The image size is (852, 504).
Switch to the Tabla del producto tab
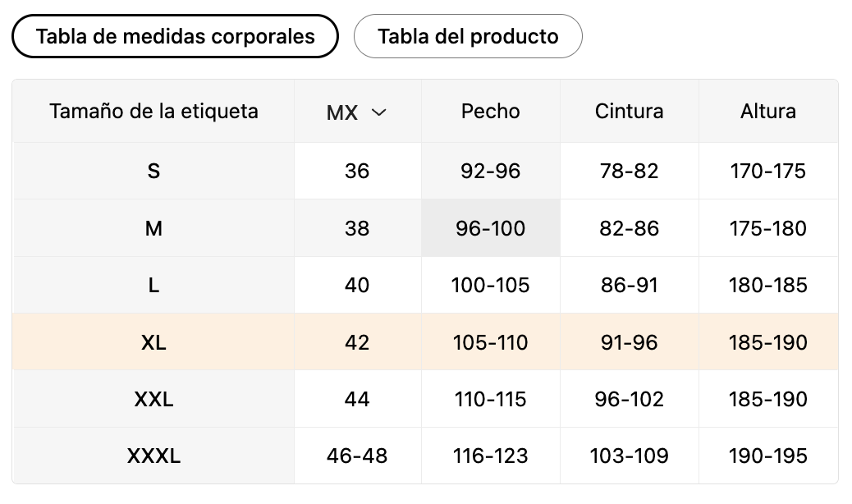[x=468, y=36]
